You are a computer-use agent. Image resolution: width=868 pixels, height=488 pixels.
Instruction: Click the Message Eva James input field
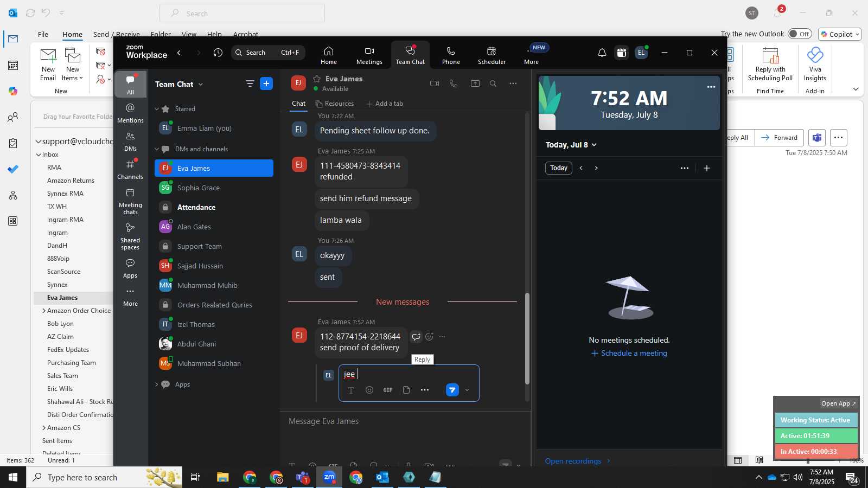point(404,421)
